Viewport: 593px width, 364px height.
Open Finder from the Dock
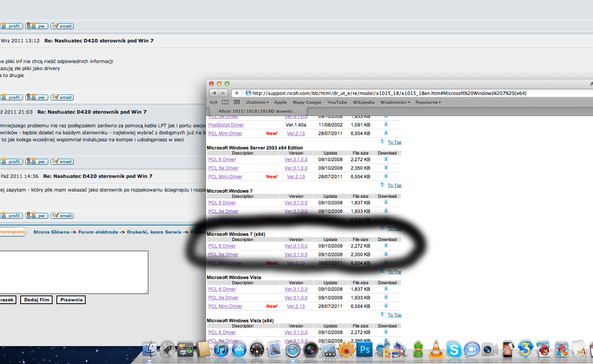tap(150, 350)
